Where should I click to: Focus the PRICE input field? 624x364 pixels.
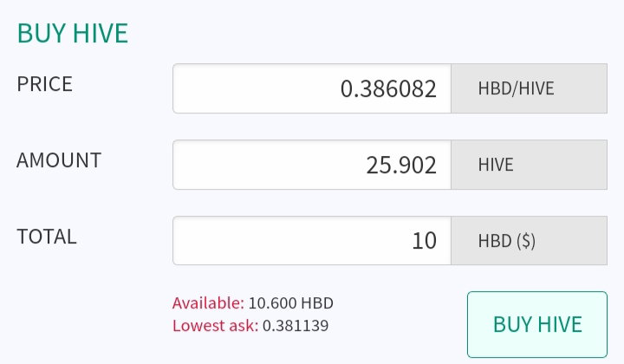point(312,88)
